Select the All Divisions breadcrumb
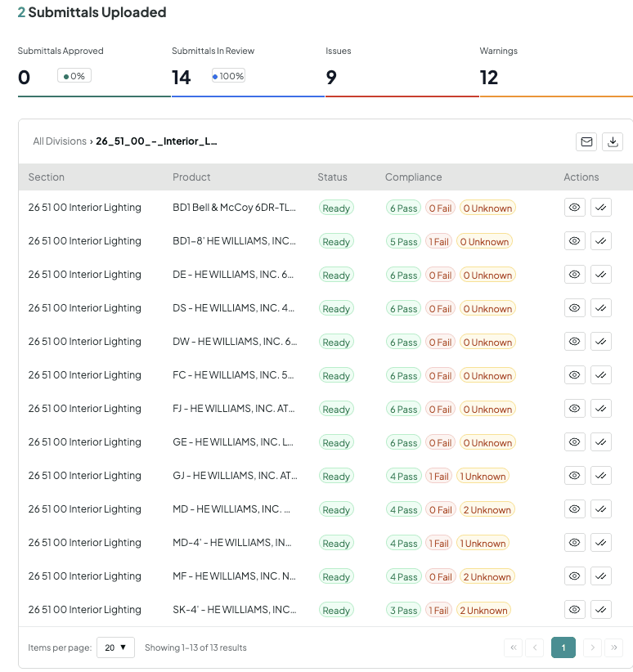This screenshot has height=672, width=633. point(60,141)
